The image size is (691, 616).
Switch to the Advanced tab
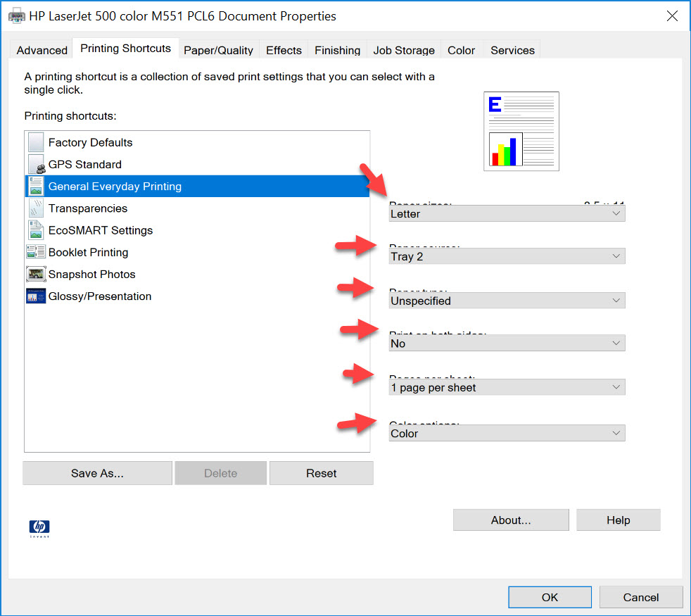(42, 50)
